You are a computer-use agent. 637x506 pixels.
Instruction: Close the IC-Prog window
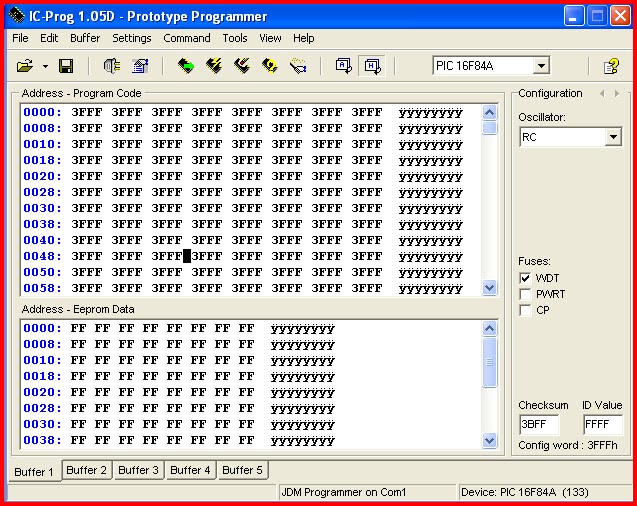point(621,17)
